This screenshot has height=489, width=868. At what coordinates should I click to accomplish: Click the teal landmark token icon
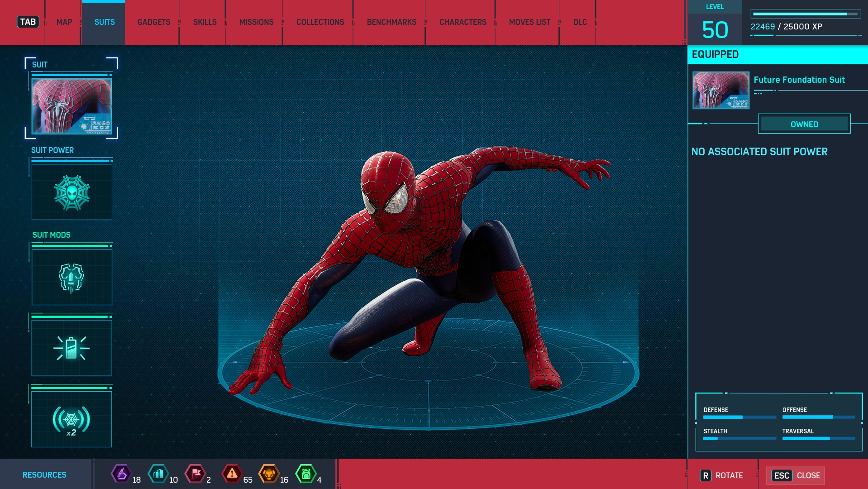158,474
